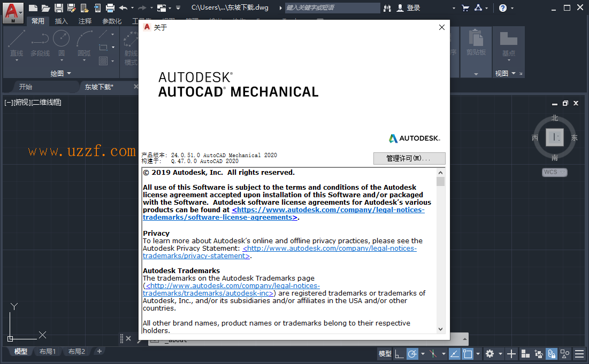Click the workspace settings gear in status bar
The height and width of the screenshot is (364, 589).
(489, 353)
